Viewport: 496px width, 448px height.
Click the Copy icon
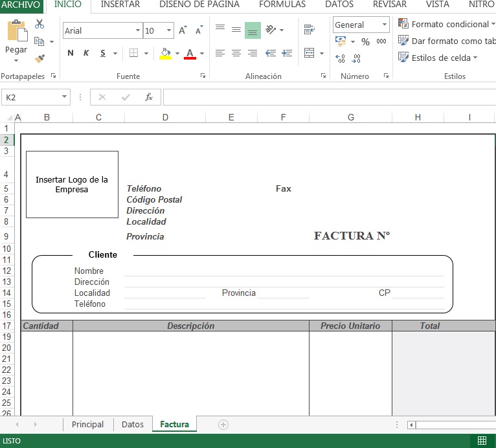click(39, 41)
